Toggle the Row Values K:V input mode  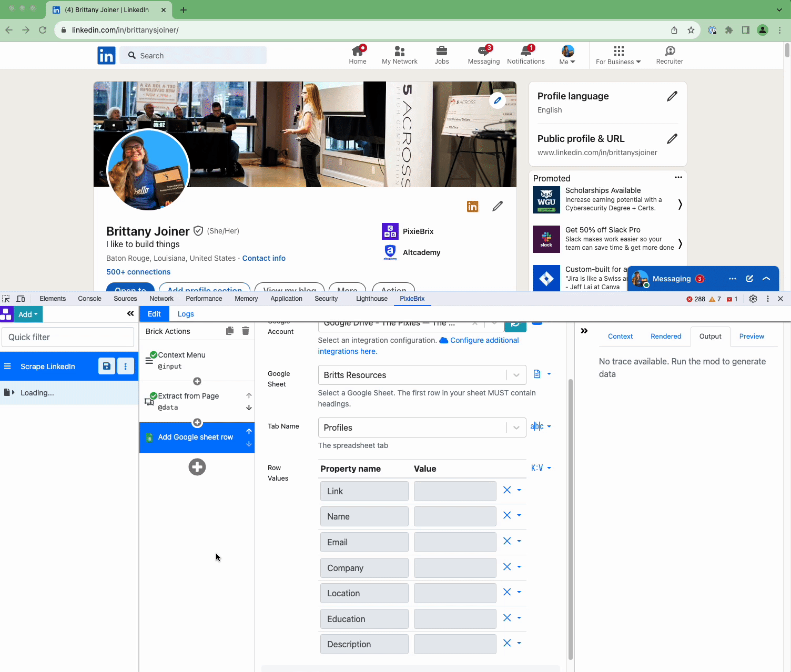pyautogui.click(x=541, y=468)
